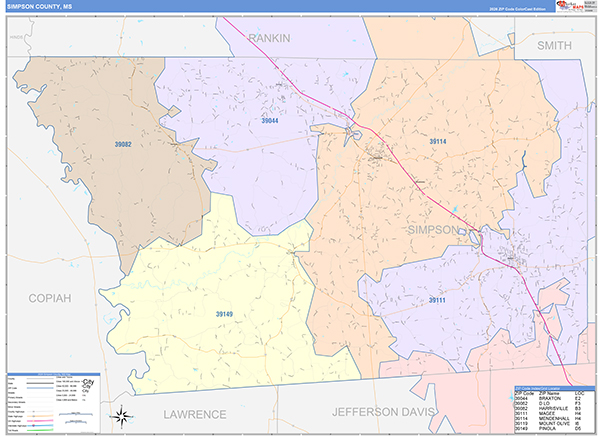The height and width of the screenshot is (436, 600).
Task: Select ZIP code label 39082
Action: coord(123,144)
